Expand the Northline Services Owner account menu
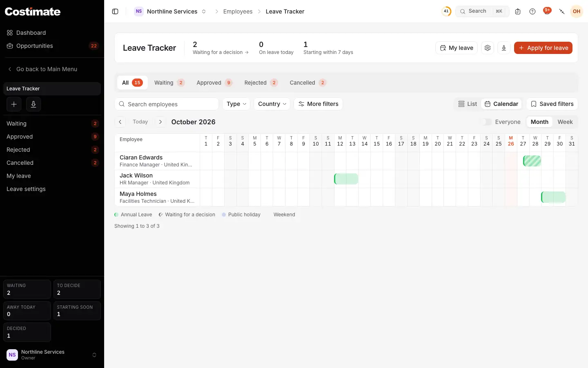 point(52,355)
